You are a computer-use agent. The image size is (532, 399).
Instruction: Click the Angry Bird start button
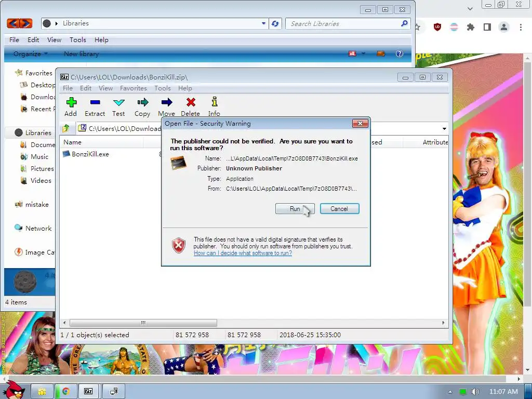click(14, 390)
